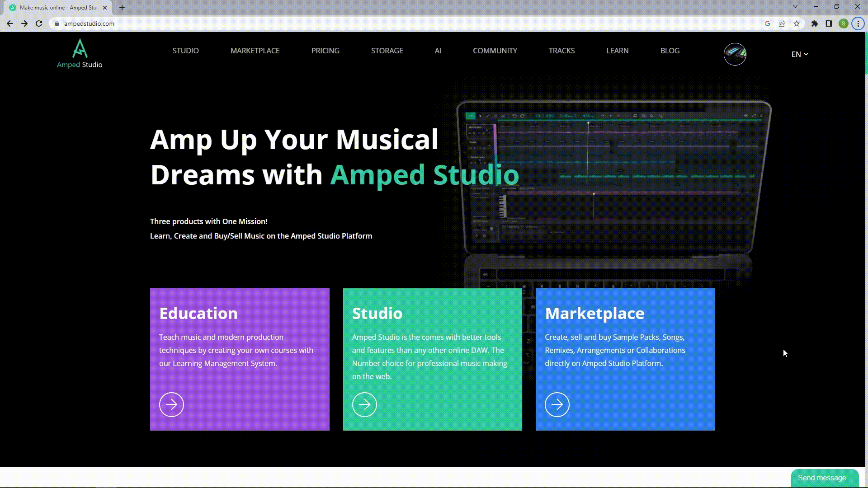Toggle the COMMUNITY navigation item
Viewport: 868px width, 488px height.
point(496,51)
